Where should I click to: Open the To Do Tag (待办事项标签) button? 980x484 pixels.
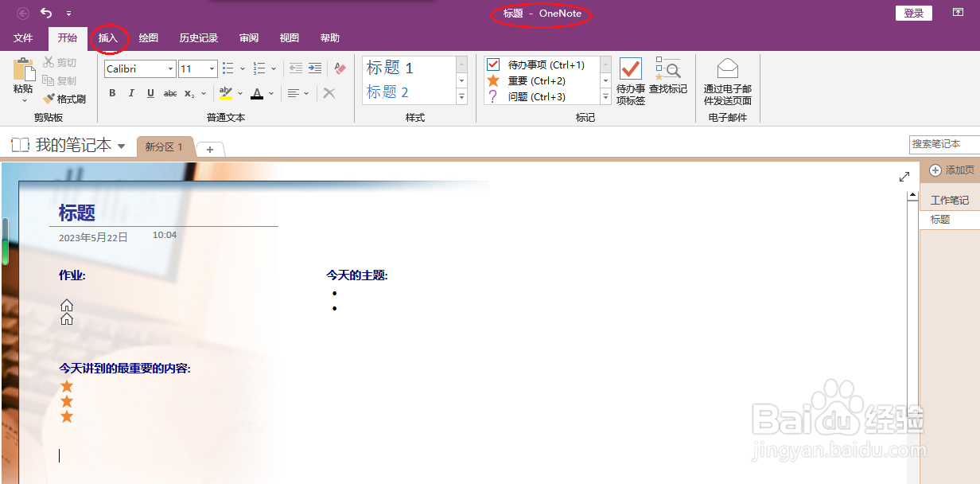pos(631,81)
